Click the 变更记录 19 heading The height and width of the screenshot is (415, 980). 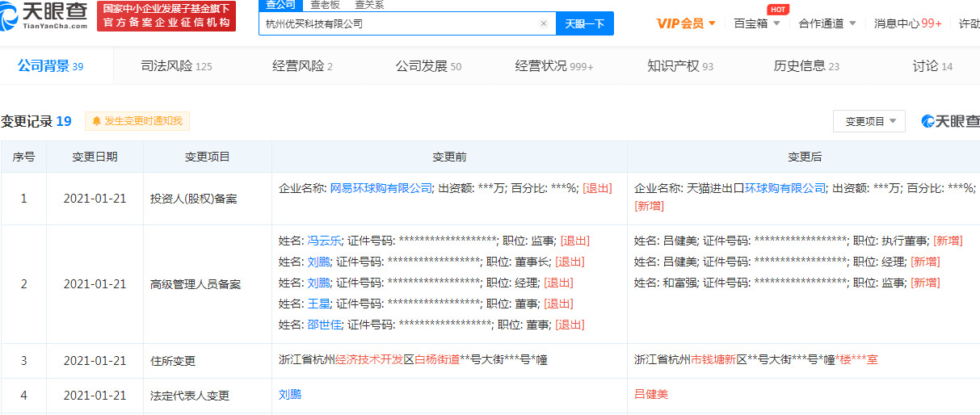click(36, 121)
